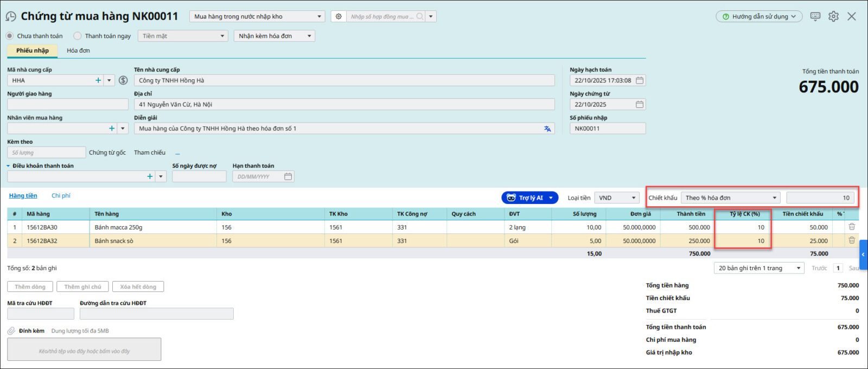Open the keyboard shortcuts icon
The height and width of the screenshot is (369, 868).
tap(815, 16)
